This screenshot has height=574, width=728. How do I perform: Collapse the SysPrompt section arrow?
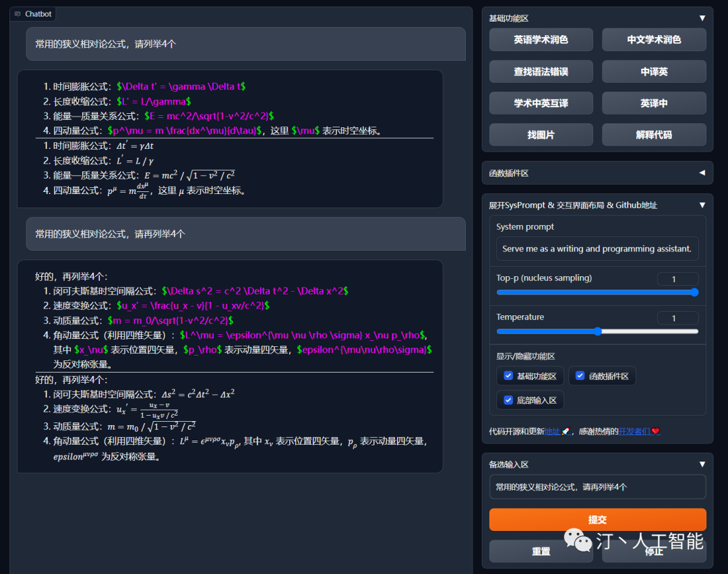(702, 205)
